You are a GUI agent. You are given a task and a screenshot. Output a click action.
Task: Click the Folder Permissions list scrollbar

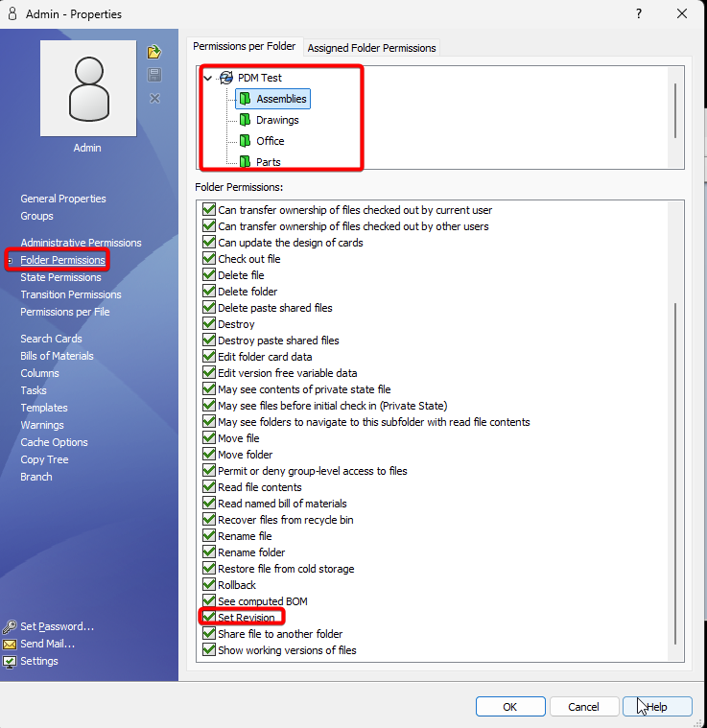pyautogui.click(x=675, y=474)
